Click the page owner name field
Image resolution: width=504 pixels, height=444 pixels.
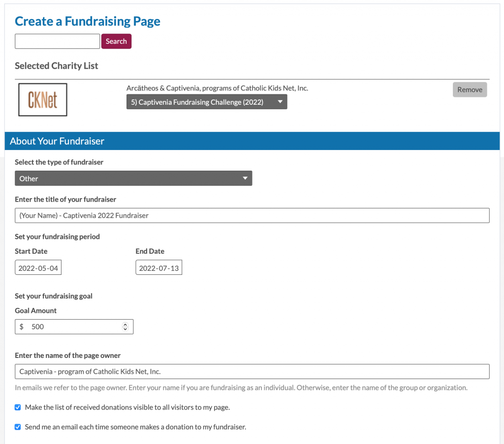click(x=252, y=371)
